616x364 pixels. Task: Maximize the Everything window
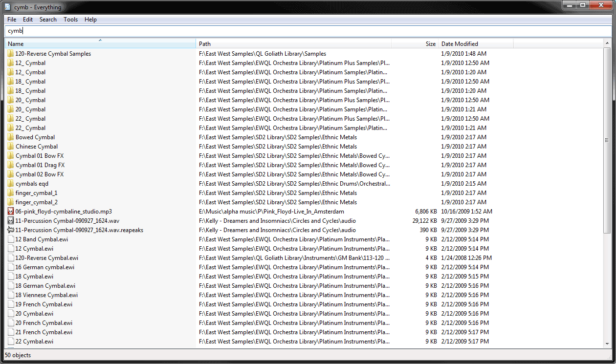583,5
